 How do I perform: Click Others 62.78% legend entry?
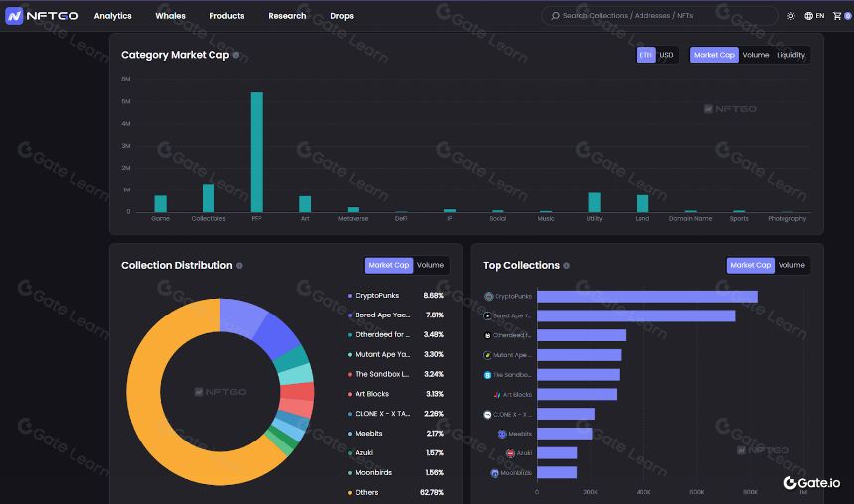pos(395,492)
